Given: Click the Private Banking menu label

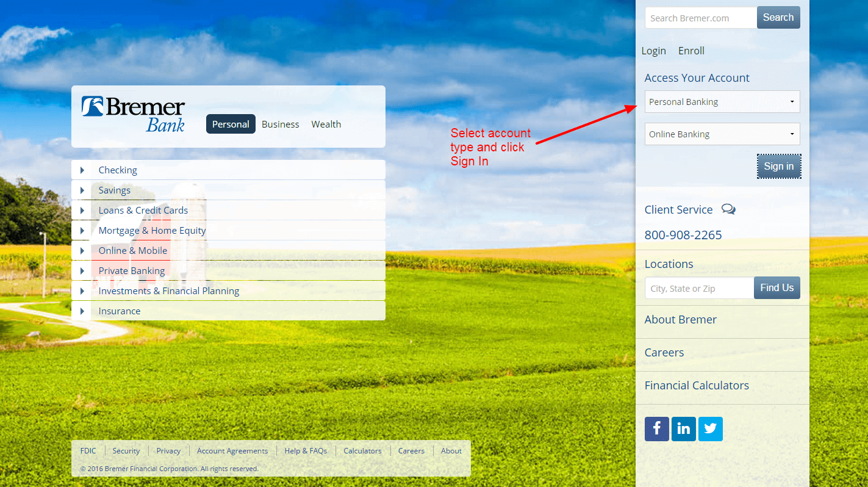Looking at the screenshot, I should tap(132, 271).
